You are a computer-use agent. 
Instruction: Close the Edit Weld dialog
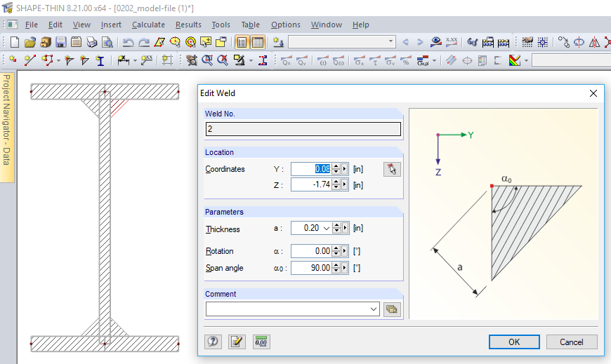pyautogui.click(x=593, y=93)
